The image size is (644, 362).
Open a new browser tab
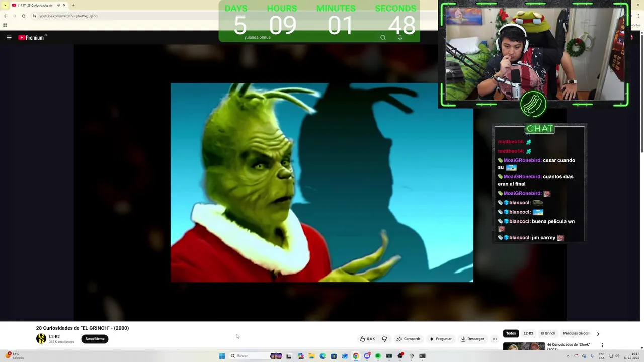[x=73, y=5]
